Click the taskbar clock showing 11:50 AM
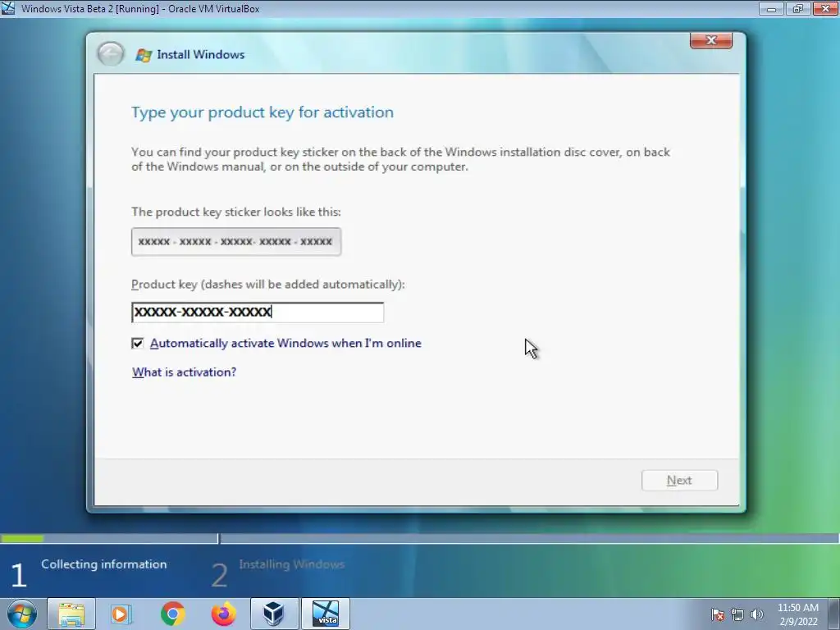 click(x=797, y=614)
